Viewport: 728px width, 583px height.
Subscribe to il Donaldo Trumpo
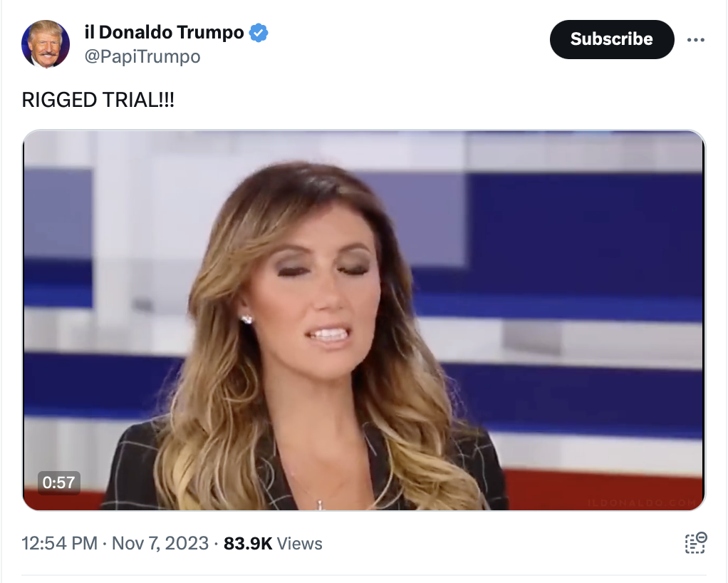point(611,39)
